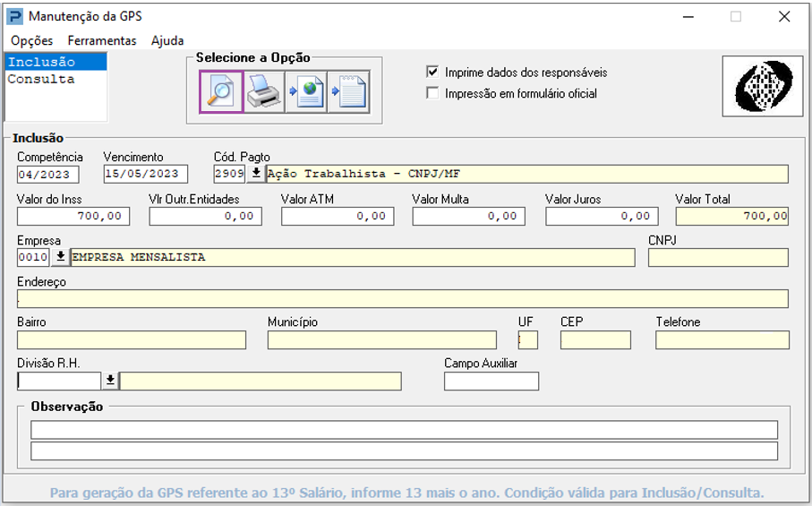Open the Opções menu

pos(31,40)
